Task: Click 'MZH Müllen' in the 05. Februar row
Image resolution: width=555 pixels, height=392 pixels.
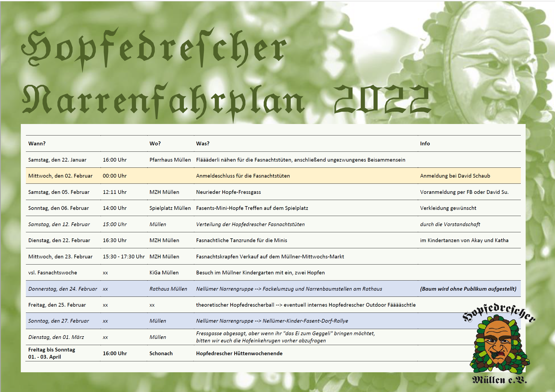Action: pyautogui.click(x=164, y=192)
